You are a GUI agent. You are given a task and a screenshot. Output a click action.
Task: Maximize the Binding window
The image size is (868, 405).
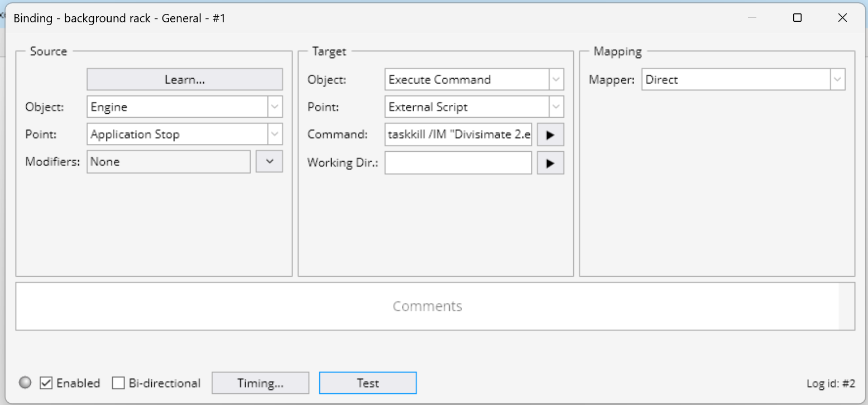pos(797,18)
